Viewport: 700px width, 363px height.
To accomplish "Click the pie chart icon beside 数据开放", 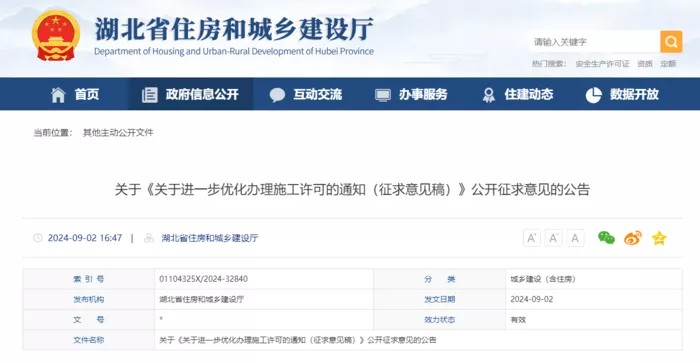I will 593,95.
